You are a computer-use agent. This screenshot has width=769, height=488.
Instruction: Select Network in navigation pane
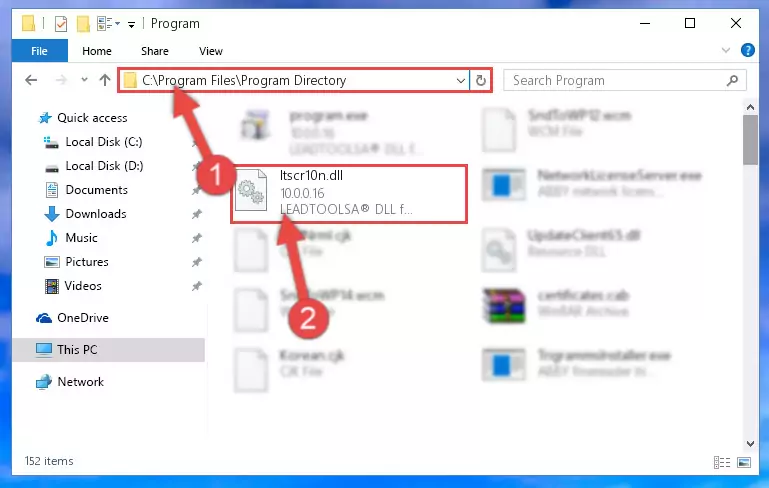point(80,382)
